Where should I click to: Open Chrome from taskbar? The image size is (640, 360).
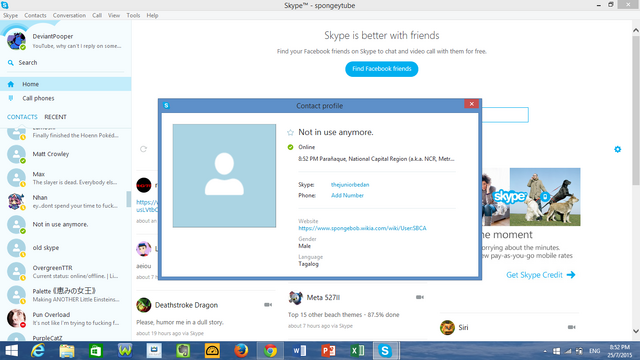[x=270, y=351]
